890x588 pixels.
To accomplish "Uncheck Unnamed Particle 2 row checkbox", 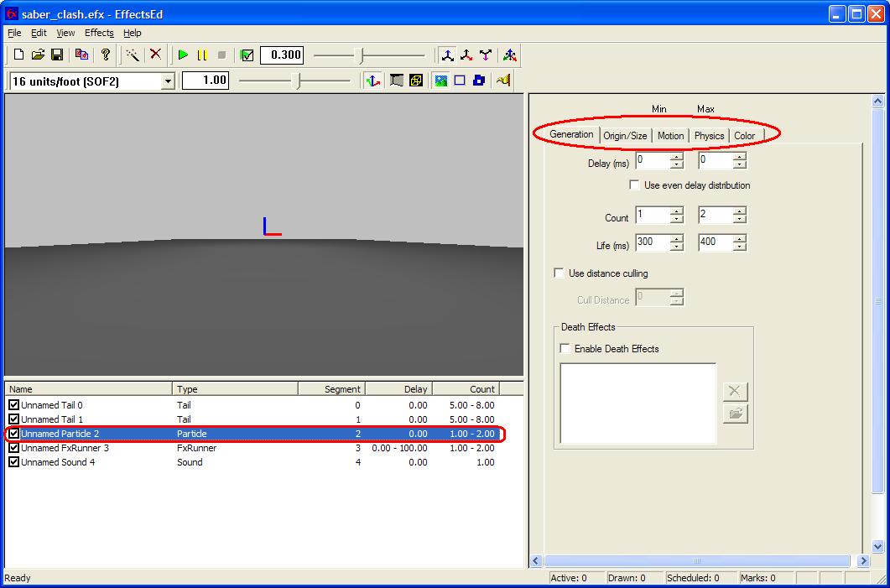I will tap(14, 434).
